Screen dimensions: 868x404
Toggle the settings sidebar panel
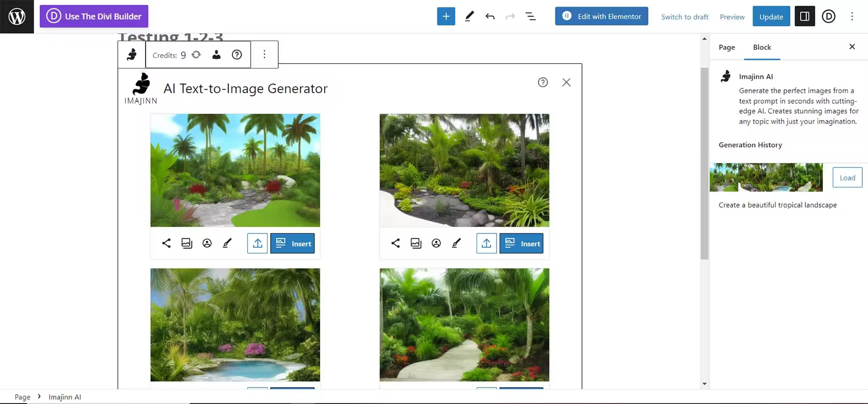pos(805,16)
